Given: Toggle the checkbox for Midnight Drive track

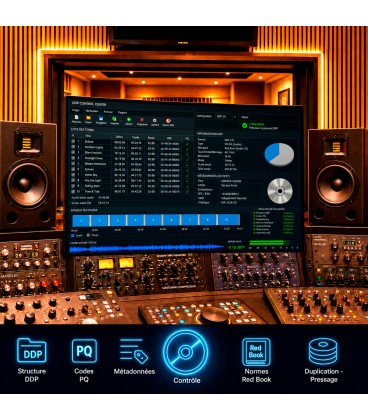Looking at the screenshot, I should point(73,158).
